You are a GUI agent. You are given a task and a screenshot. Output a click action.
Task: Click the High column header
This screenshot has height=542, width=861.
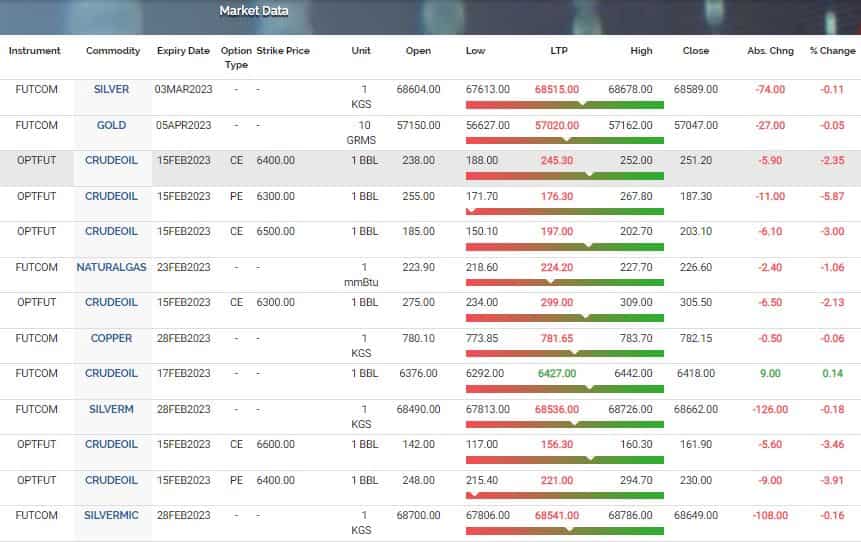tap(641, 51)
